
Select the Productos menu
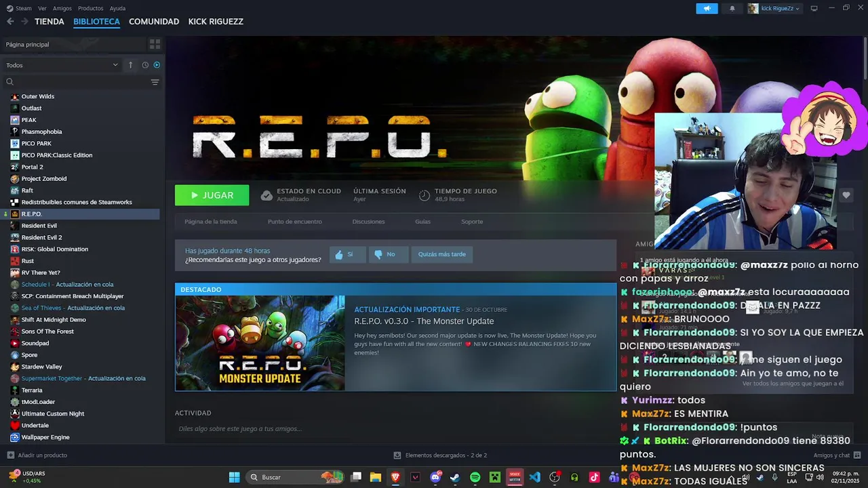click(91, 8)
